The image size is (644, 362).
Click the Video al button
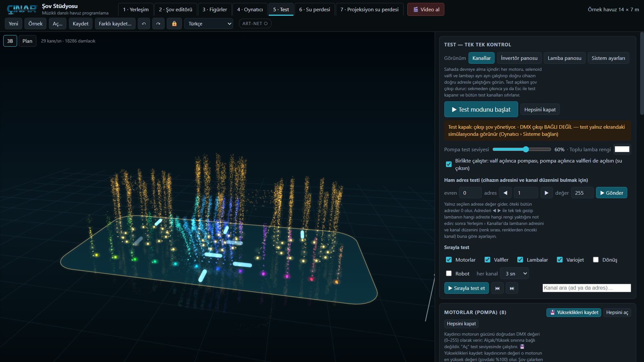click(426, 9)
